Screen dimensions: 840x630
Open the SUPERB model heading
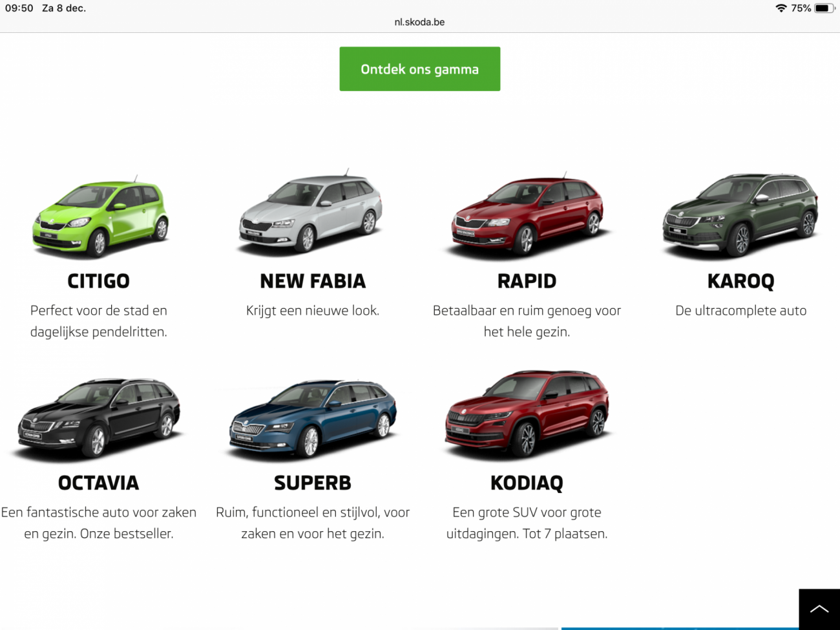point(313,483)
